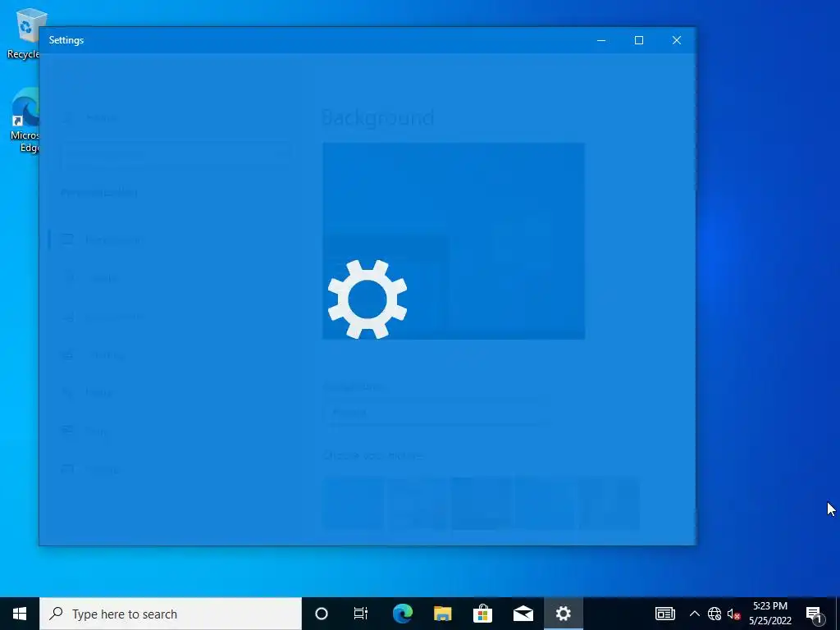
Task: Show hidden system tray icons
Action: point(694,614)
